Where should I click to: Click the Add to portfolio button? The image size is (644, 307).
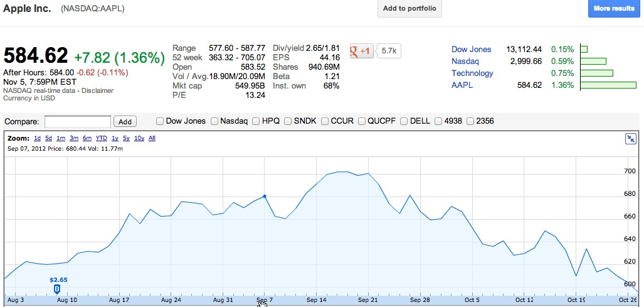(409, 8)
